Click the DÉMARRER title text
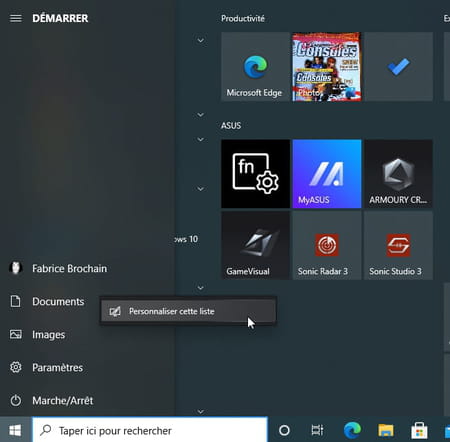Image resolution: width=450 pixels, height=442 pixels. coord(60,18)
